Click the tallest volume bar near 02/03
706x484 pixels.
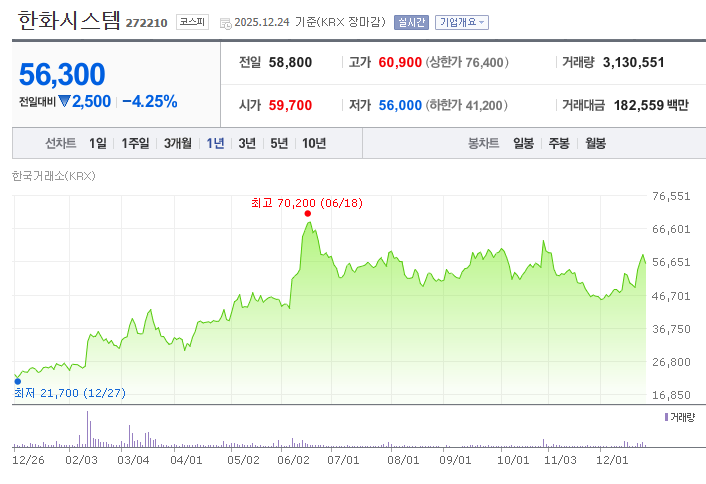(x=87, y=429)
